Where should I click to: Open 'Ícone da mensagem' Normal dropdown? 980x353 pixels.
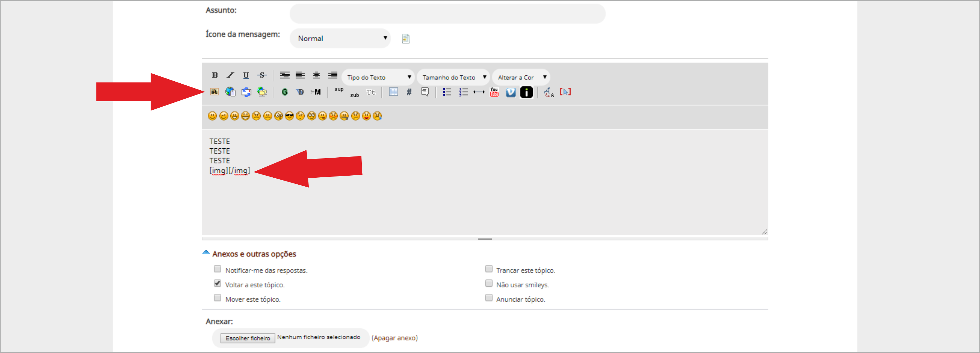click(x=340, y=38)
